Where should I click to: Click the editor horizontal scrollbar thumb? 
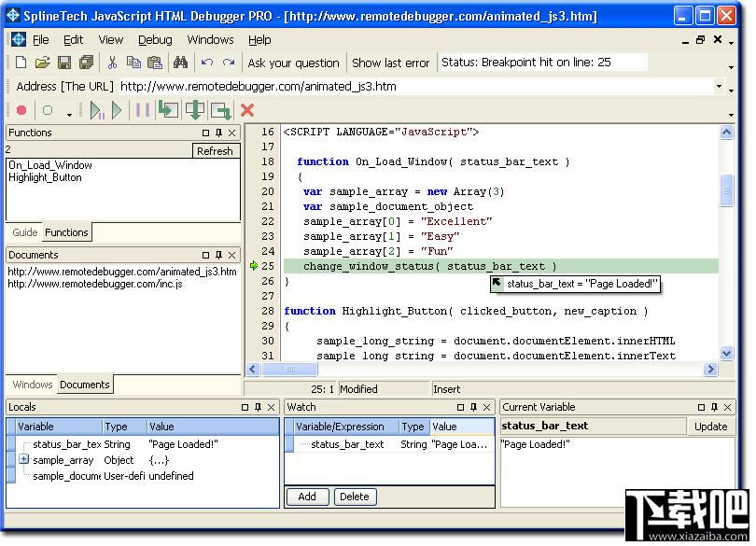pyautogui.click(x=289, y=370)
